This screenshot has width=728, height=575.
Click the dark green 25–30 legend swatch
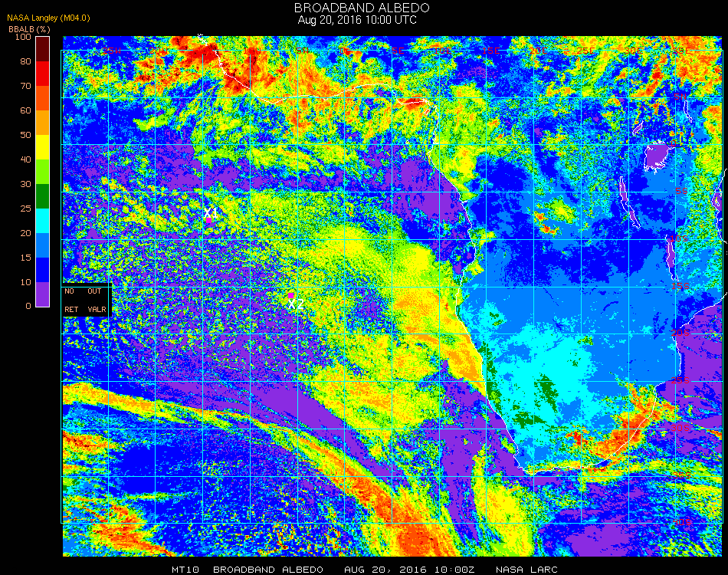click(x=43, y=196)
